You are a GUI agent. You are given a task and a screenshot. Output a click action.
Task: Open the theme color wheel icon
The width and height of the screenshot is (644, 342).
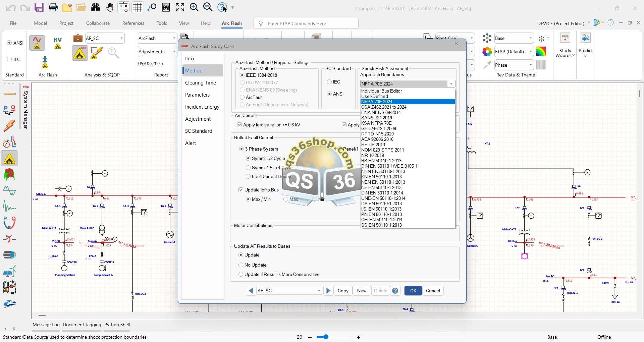click(487, 52)
